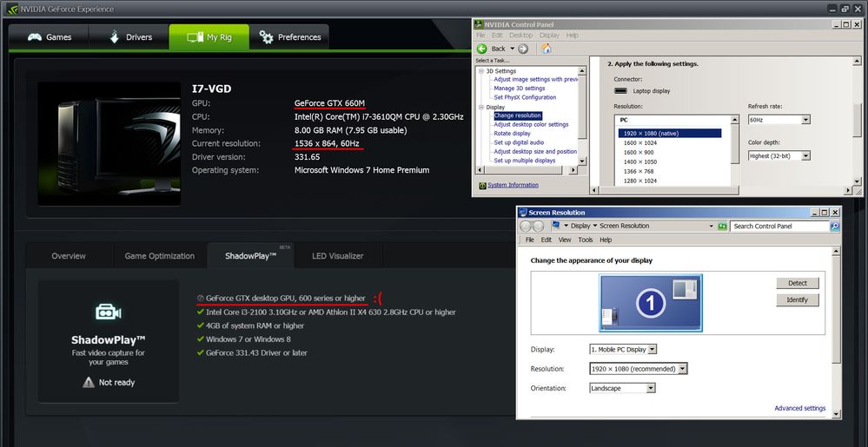Open the System Information link
Screen dimensions: 868x447
click(x=514, y=186)
